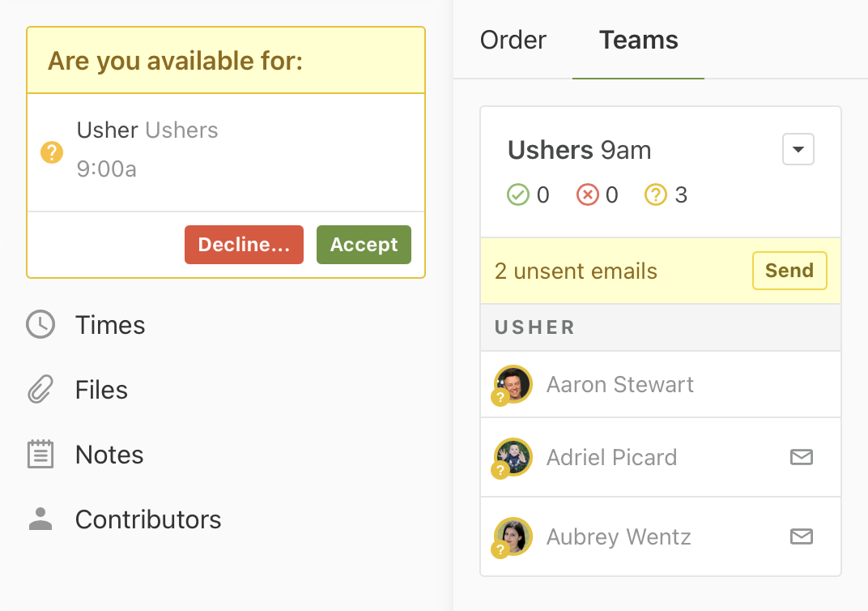
Task: Click the red declined X count icon
Action: point(587,195)
